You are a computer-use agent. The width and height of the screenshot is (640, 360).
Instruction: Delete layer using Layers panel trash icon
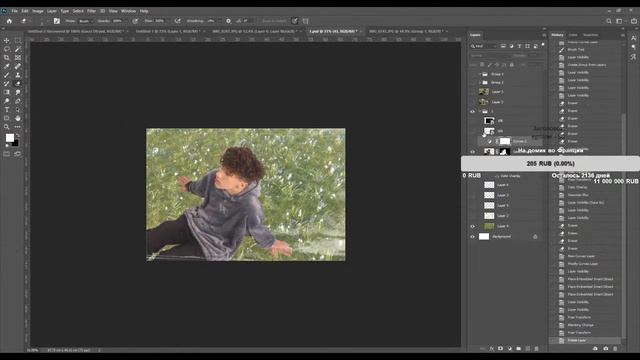click(536, 349)
